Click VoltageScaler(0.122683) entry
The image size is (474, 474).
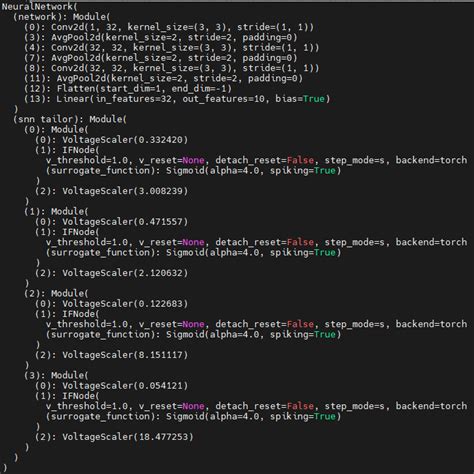(125, 304)
